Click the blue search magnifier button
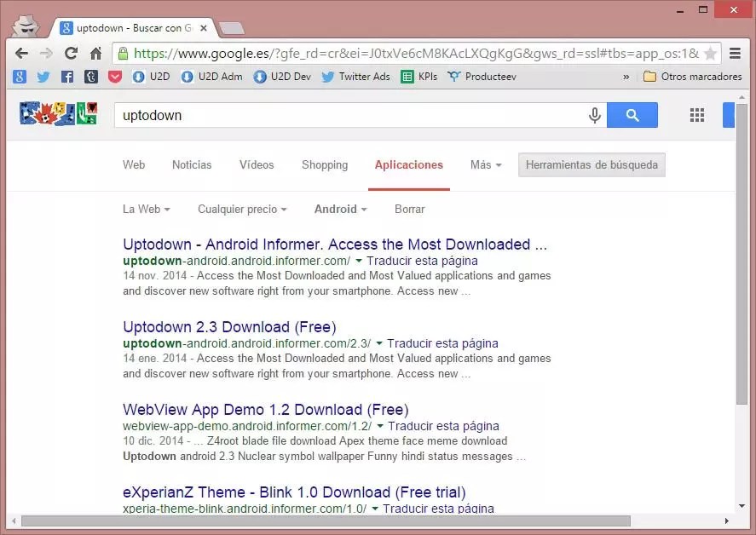 click(x=632, y=115)
